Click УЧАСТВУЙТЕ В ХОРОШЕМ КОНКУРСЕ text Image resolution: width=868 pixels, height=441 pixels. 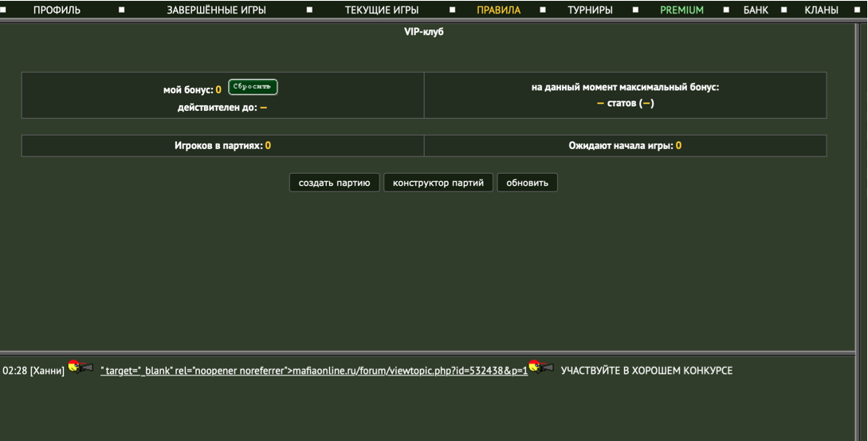tap(646, 371)
